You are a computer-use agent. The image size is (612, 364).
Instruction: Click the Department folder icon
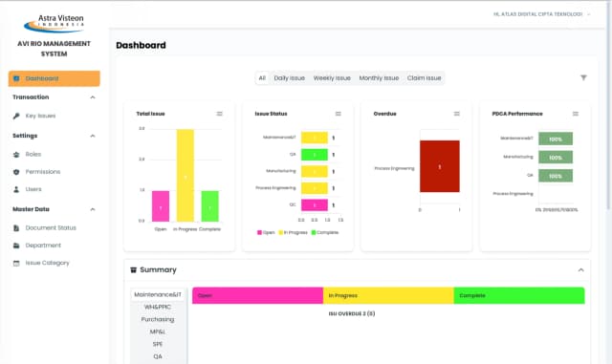click(x=16, y=246)
